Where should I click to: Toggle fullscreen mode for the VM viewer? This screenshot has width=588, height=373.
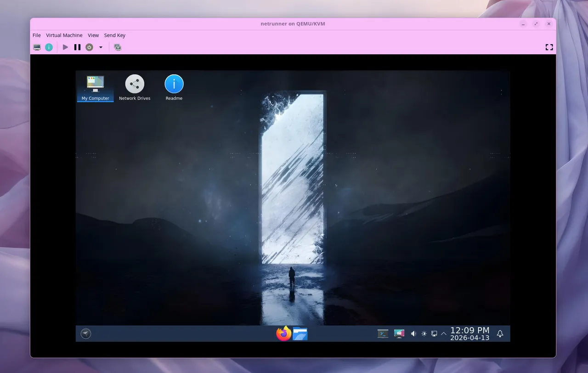coord(548,47)
